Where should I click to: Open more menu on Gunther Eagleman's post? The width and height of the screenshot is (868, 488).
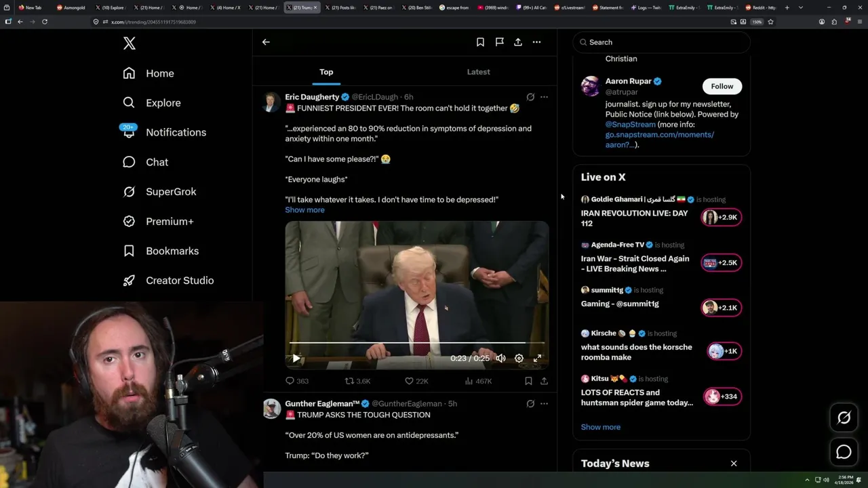pos(544,404)
